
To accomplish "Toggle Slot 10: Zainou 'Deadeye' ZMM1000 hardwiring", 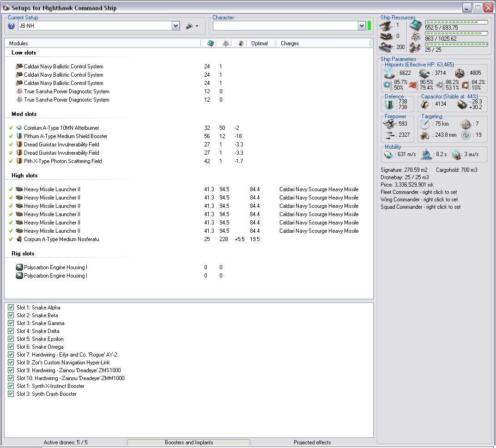I will [11, 378].
